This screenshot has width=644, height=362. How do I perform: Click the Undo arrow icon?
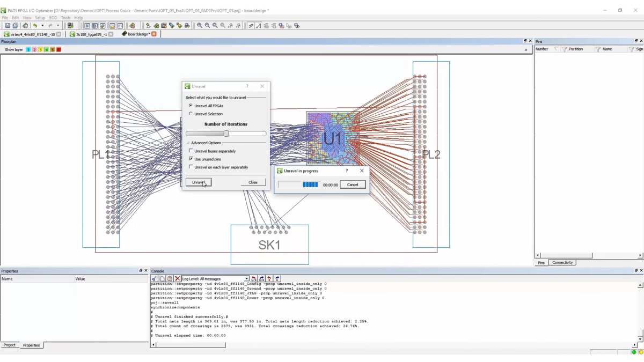coord(35,26)
